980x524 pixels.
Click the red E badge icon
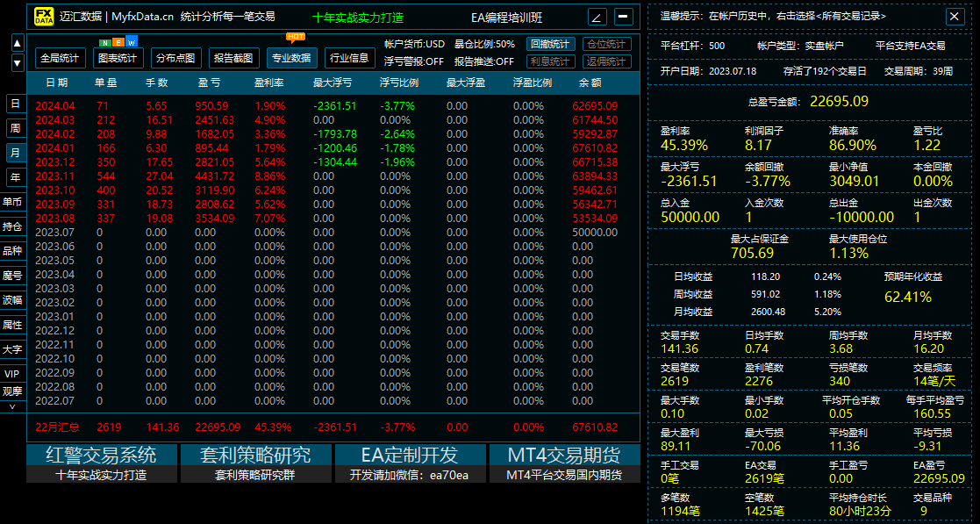click(x=118, y=40)
